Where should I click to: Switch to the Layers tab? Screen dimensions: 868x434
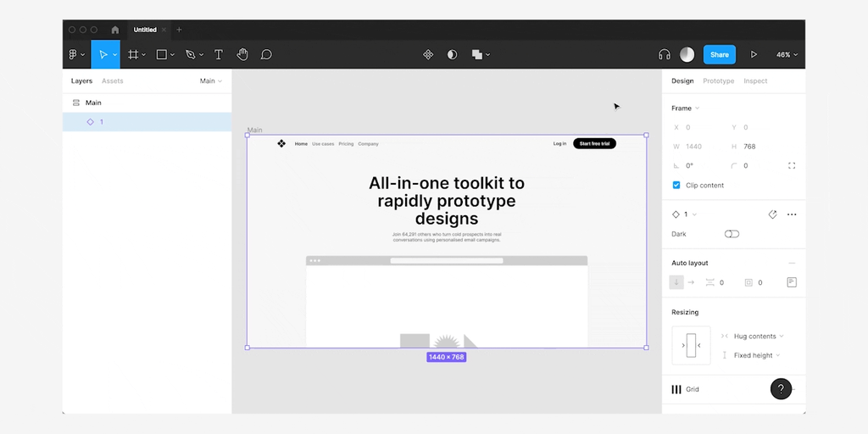pos(81,81)
